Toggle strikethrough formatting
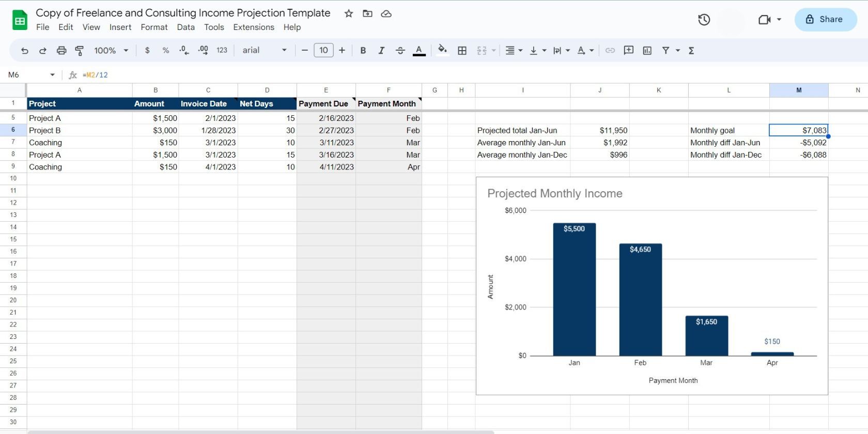The image size is (868, 434). 400,50
